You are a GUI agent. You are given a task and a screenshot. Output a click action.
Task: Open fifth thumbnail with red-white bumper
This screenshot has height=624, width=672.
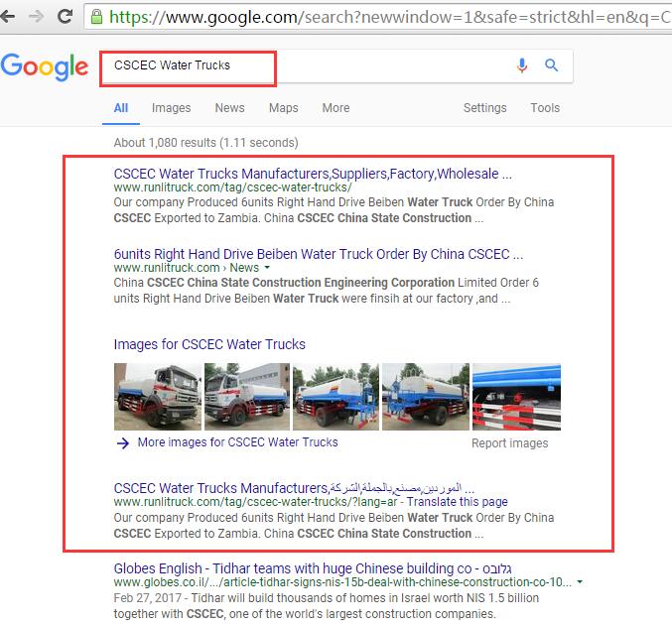(x=516, y=396)
